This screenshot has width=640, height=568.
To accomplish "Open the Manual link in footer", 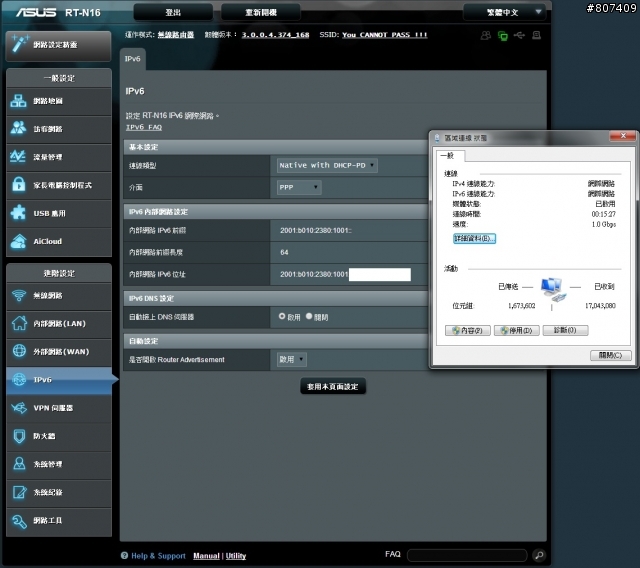I will [206, 556].
